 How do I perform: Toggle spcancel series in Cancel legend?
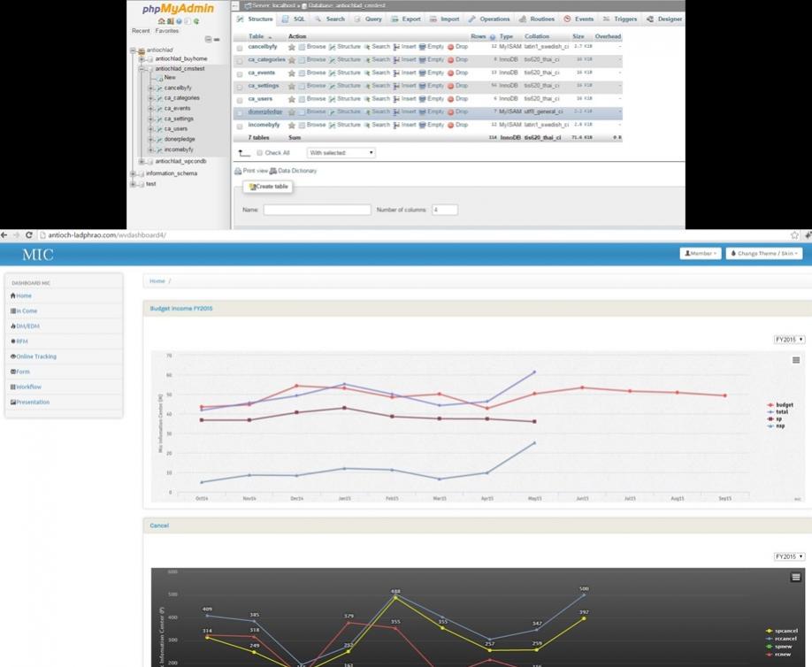tap(782, 631)
